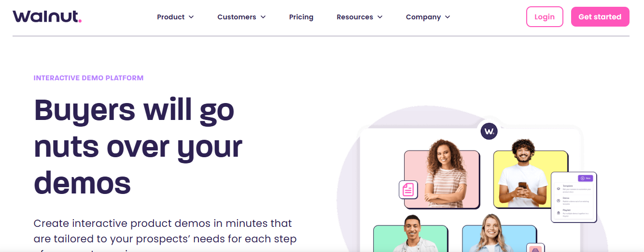Click the pink document icon on hero image

[x=408, y=190]
